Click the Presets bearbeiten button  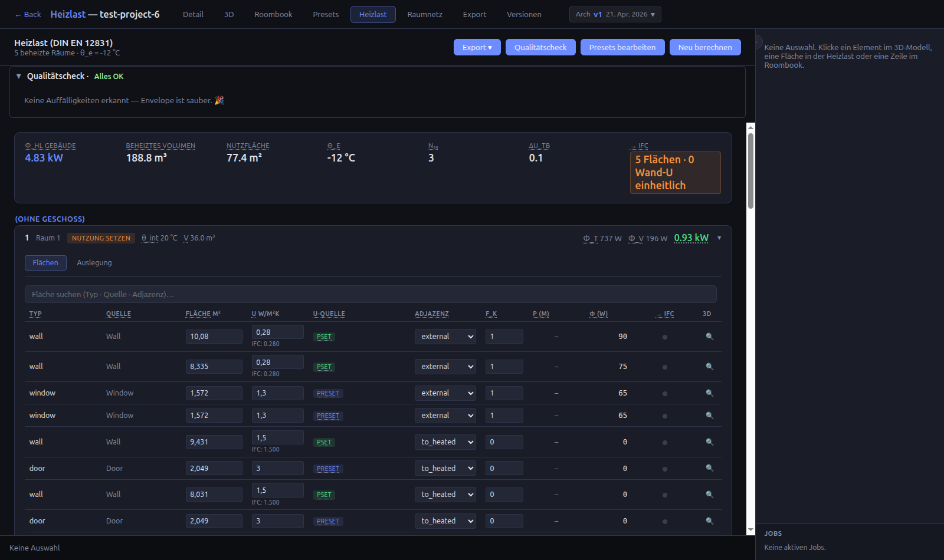tap(622, 47)
